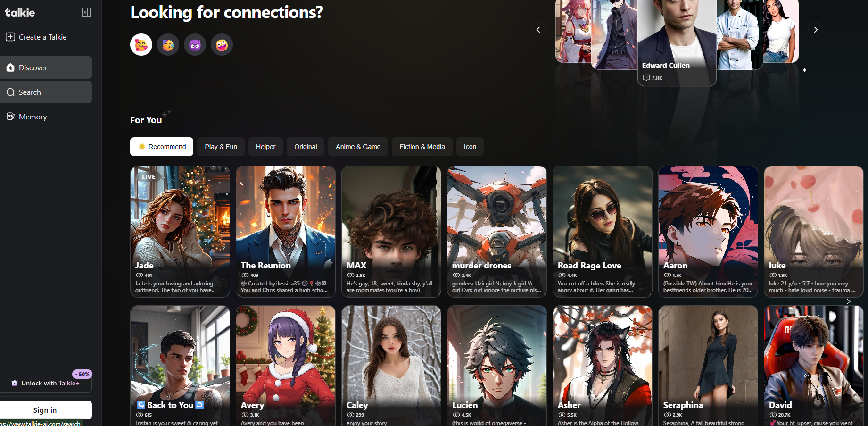Click the Sign in button
868x426 pixels.
pyautogui.click(x=45, y=410)
